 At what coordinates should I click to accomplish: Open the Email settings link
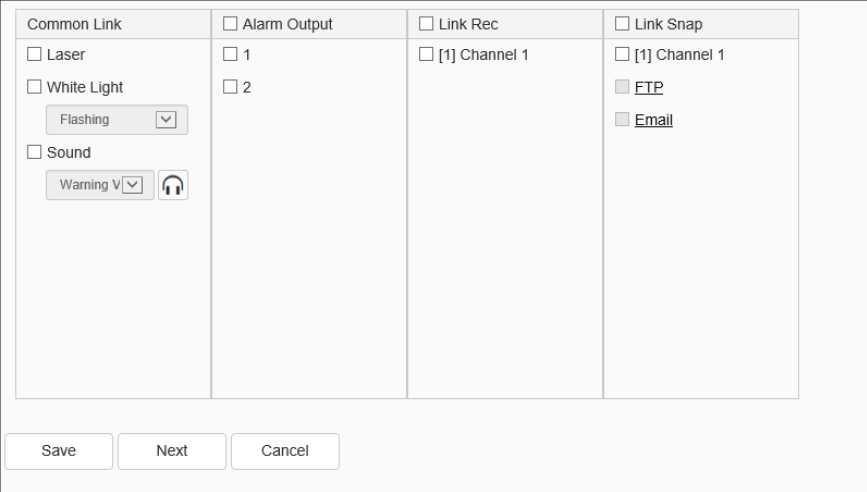tap(654, 120)
